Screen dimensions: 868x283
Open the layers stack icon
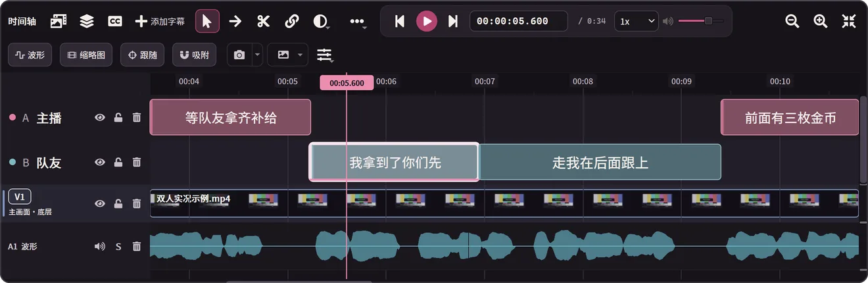(x=87, y=21)
